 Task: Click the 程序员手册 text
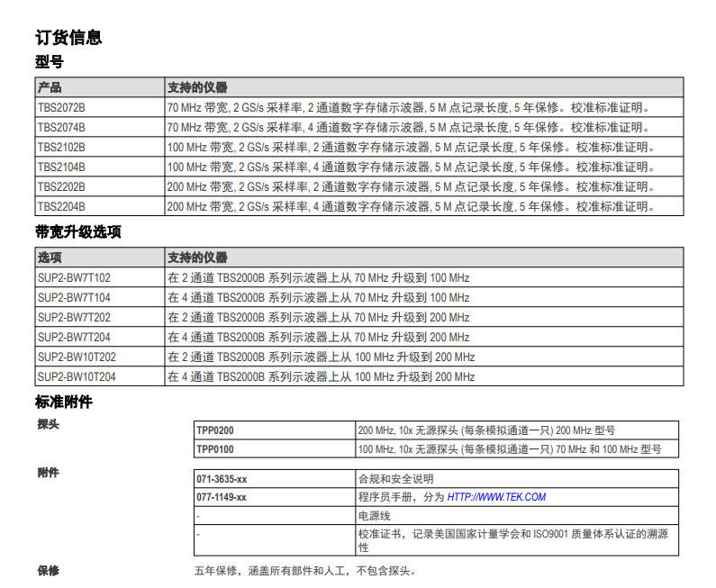point(385,497)
